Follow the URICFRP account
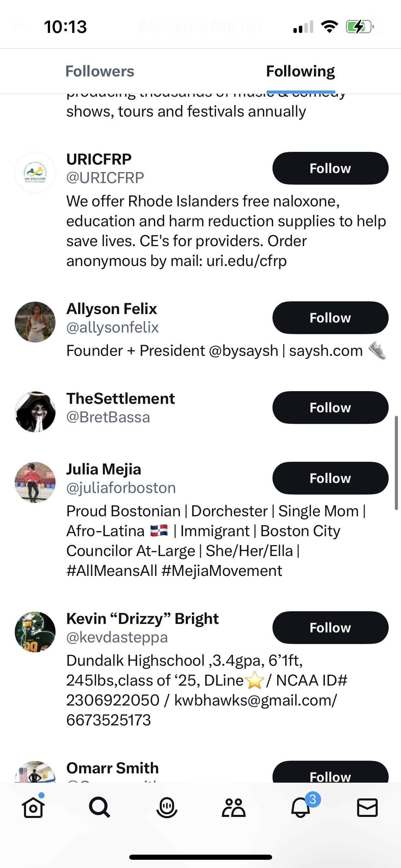401x868 pixels. 330,168
